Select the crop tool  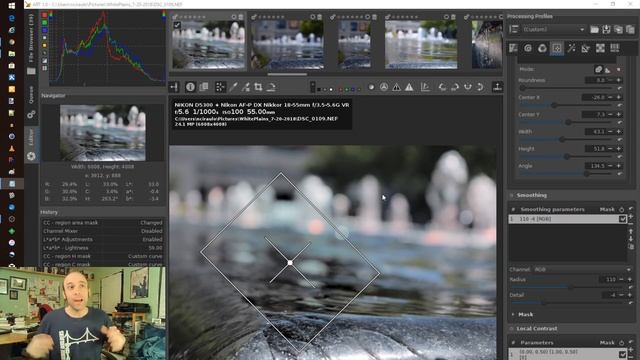click(x=258, y=87)
